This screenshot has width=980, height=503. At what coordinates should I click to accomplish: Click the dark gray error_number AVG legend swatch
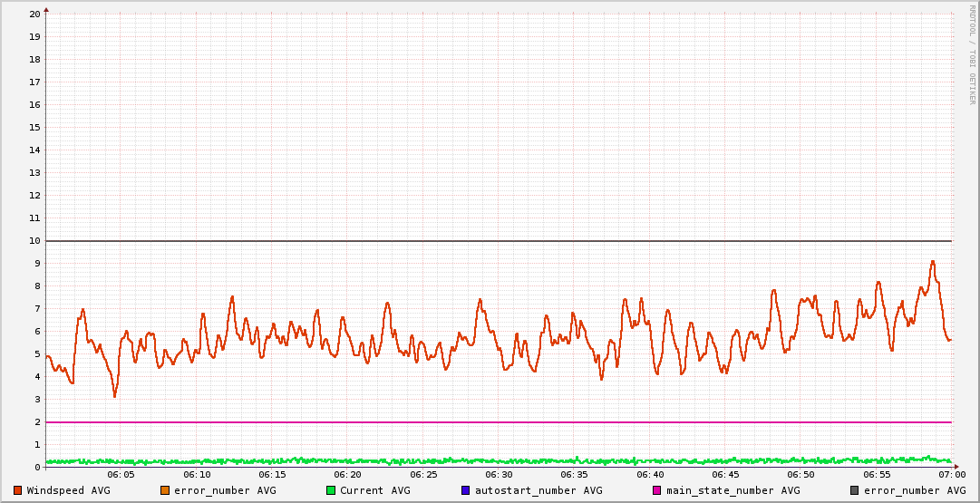tap(854, 490)
